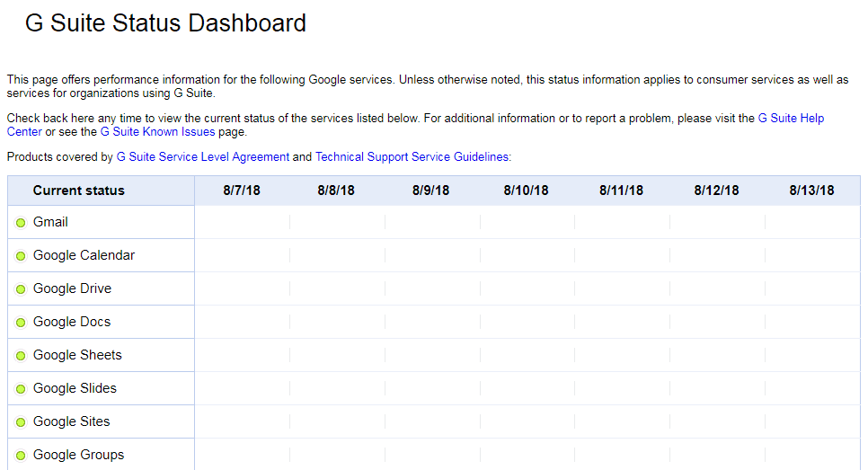Screen dimensions: 868x470
Task: Click the 8/11/18 date column header
Action: [621, 191]
